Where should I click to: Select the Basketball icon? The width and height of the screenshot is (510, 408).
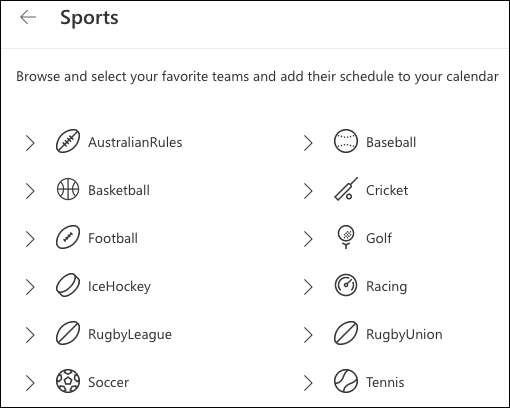click(x=68, y=189)
